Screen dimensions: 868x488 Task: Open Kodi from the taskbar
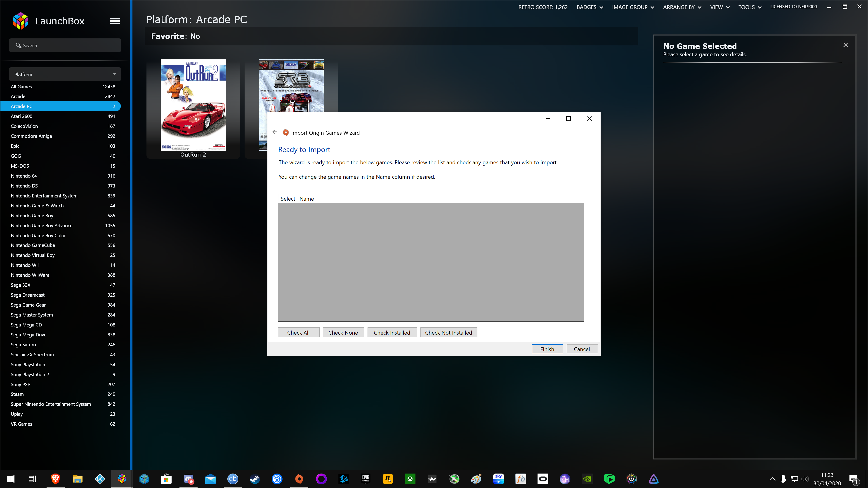tap(100, 479)
